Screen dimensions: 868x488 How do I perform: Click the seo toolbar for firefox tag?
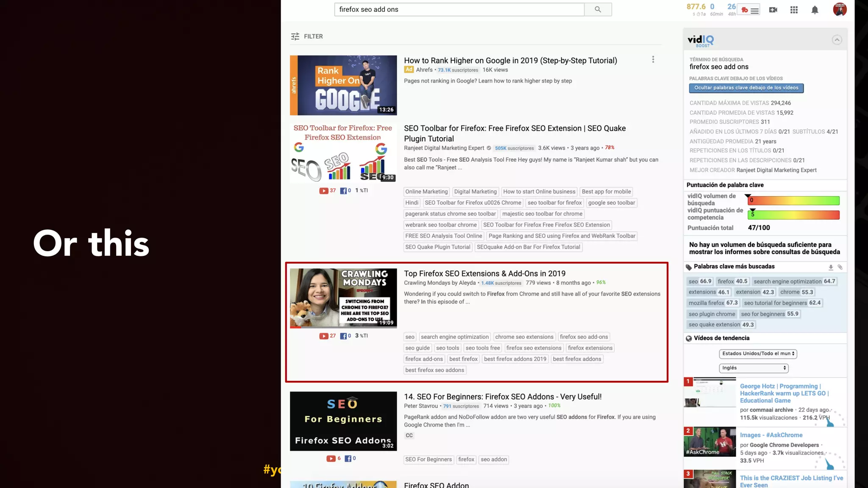pos(554,203)
